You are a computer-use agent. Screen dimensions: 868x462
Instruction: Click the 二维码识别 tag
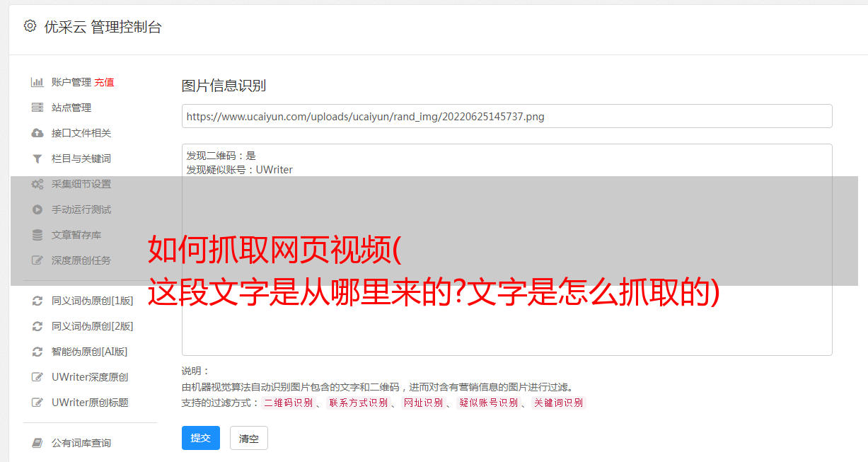tap(289, 403)
